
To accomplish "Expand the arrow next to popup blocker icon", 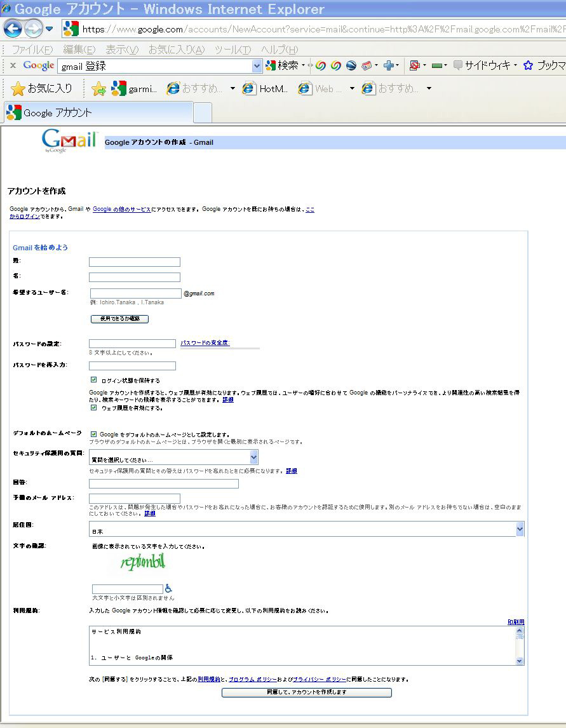I will pos(424,65).
